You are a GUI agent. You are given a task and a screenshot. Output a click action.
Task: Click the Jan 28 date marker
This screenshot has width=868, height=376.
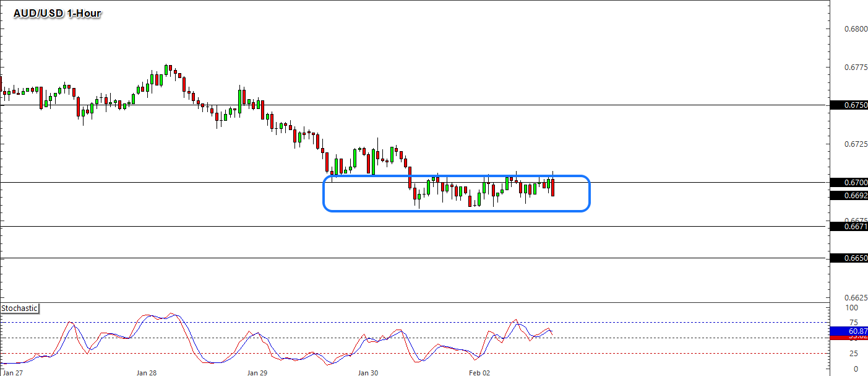coord(147,372)
